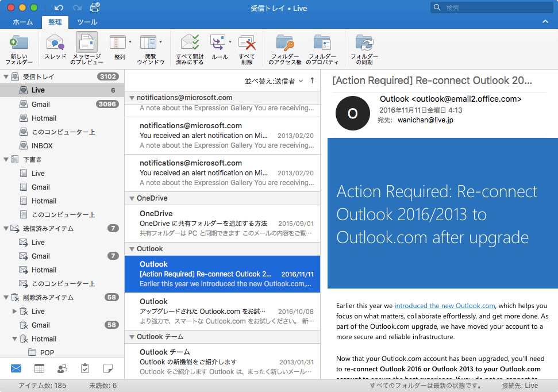
Task: Click アイテム数: 185 in status bar
Action: click(x=43, y=386)
